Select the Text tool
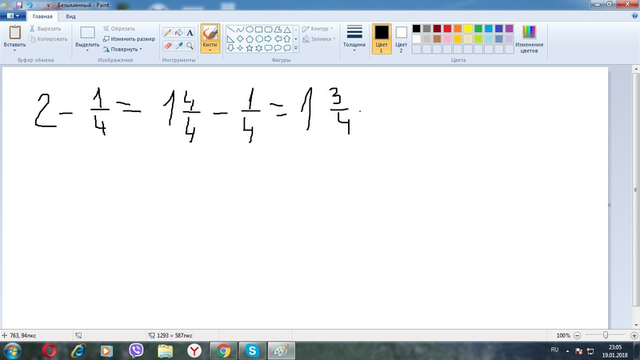 (x=190, y=33)
